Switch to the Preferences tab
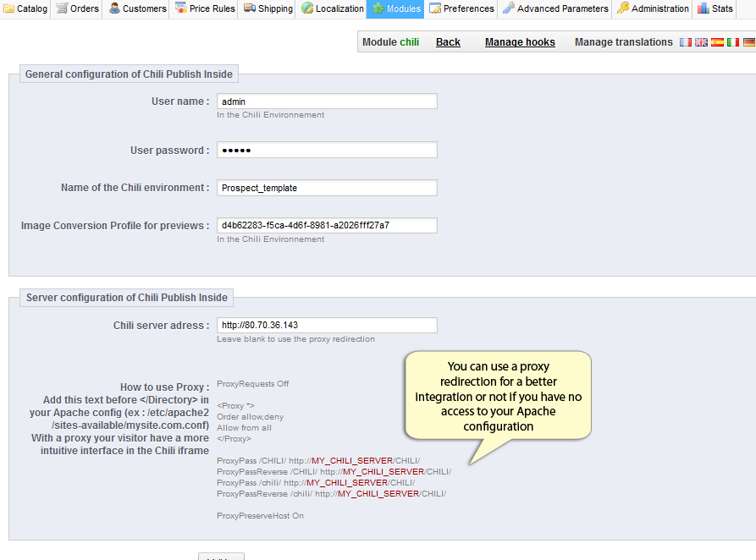The width and height of the screenshot is (756, 560). tap(461, 8)
